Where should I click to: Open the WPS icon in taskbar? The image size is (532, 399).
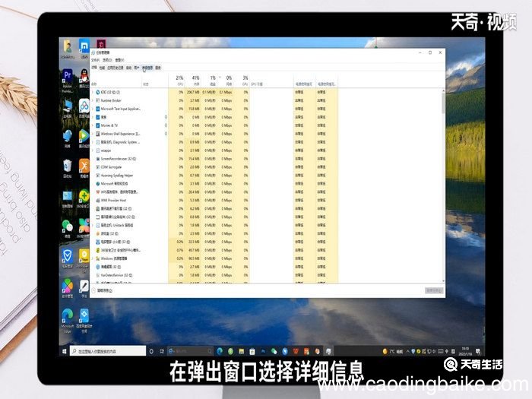point(296,351)
